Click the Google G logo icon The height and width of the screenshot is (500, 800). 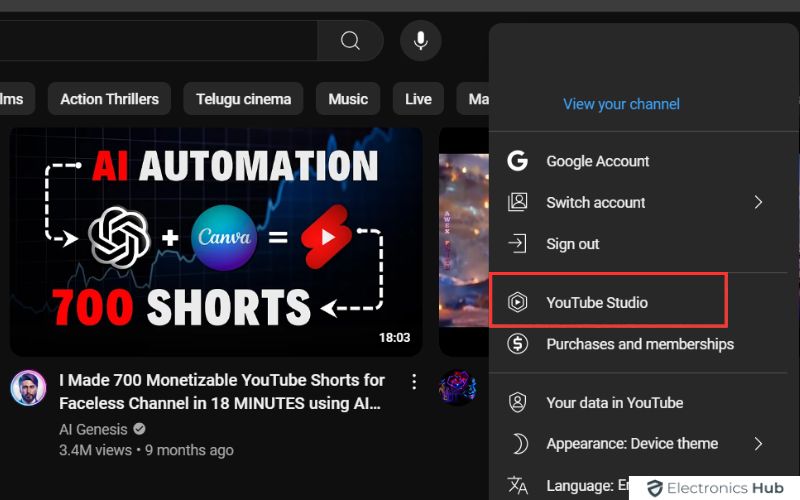click(517, 161)
